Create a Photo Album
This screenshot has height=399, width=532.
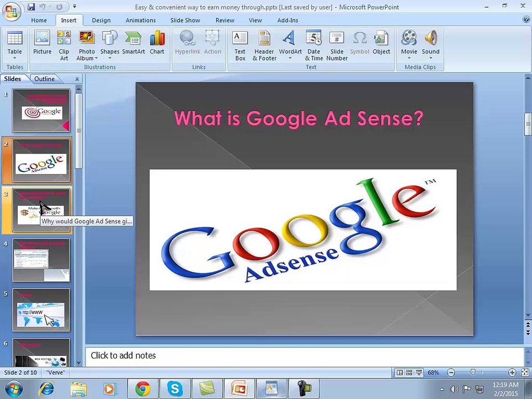click(87, 45)
